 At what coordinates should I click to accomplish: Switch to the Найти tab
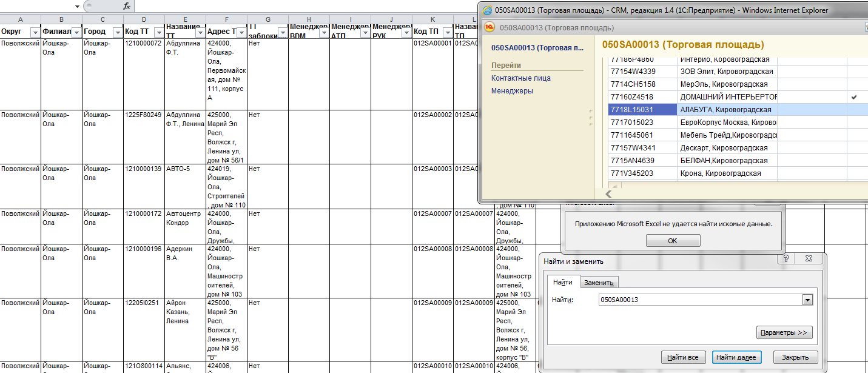(x=562, y=282)
